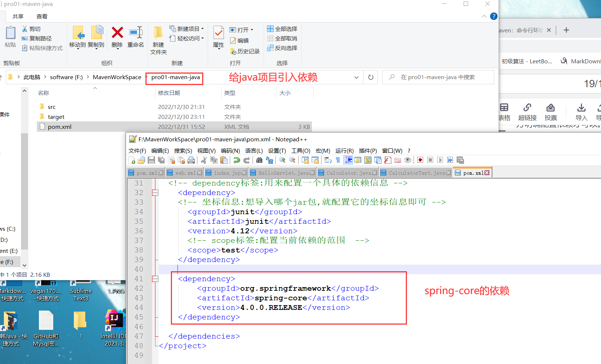
Task: Click the search box for pro01-maven-java
Action: (x=438, y=77)
